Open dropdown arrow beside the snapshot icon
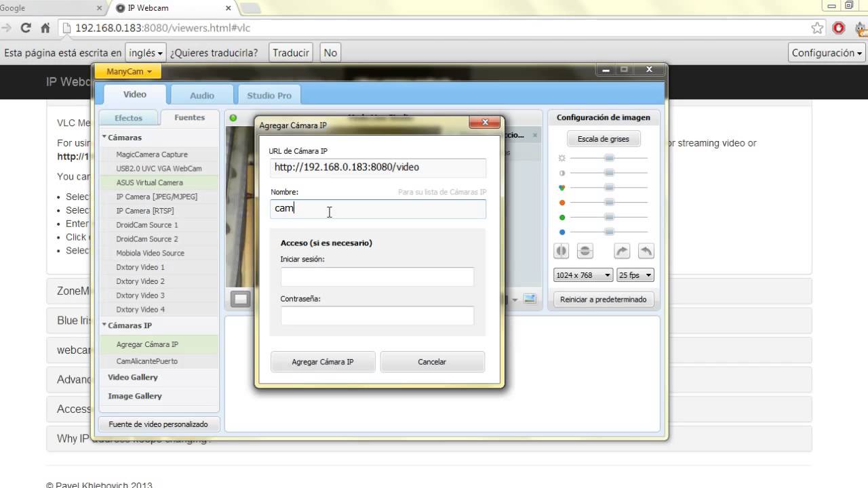This screenshot has height=488, width=868. (x=515, y=300)
